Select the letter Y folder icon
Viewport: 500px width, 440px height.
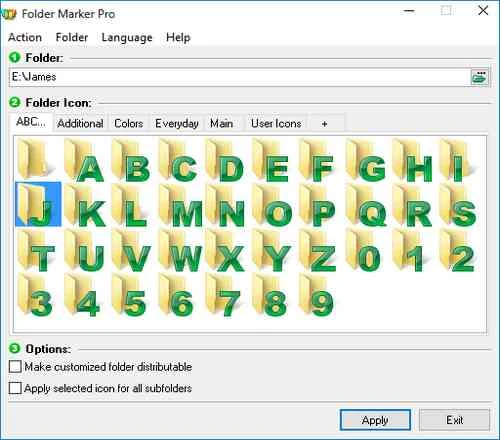272,250
